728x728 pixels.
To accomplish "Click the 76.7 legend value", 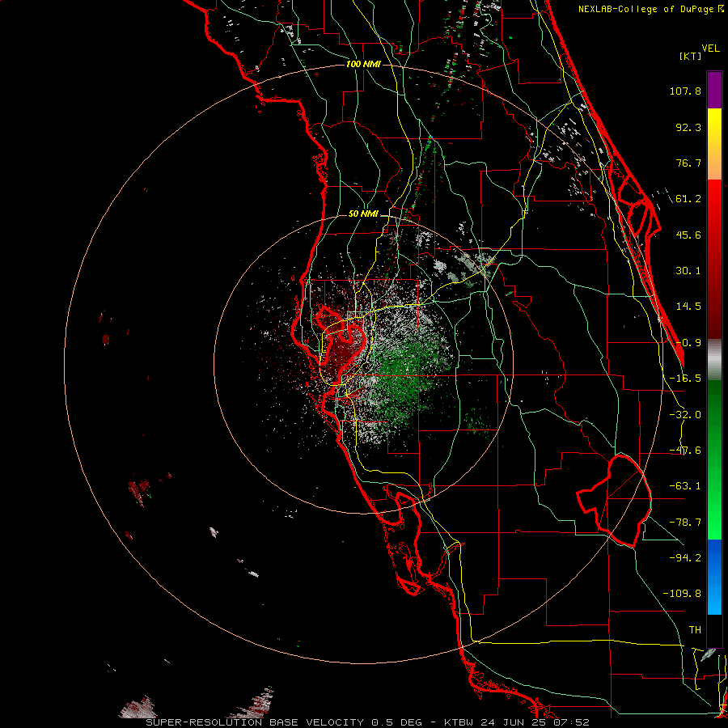I will pos(688,163).
